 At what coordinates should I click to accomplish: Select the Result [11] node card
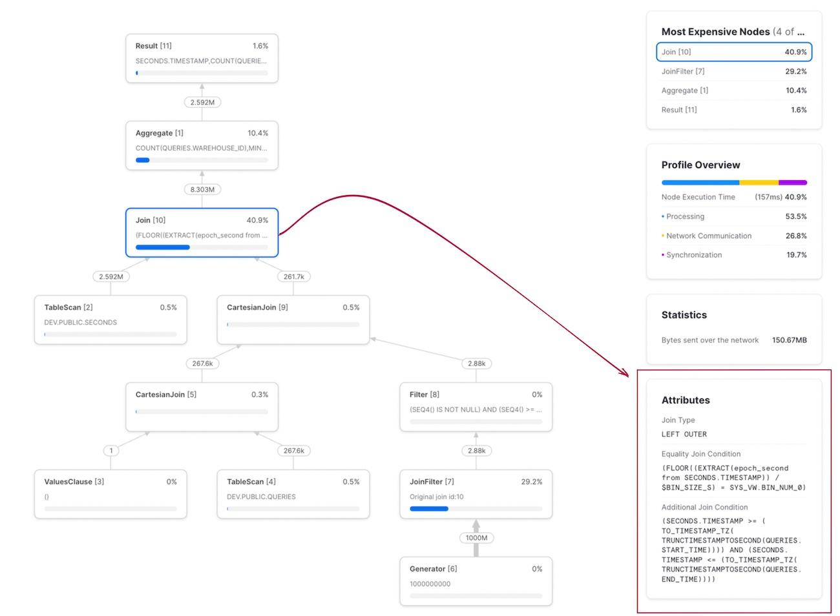pyautogui.click(x=202, y=59)
